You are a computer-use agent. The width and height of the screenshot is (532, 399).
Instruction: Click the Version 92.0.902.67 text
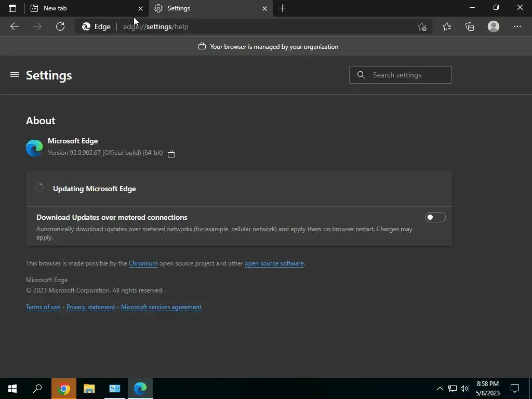(105, 153)
